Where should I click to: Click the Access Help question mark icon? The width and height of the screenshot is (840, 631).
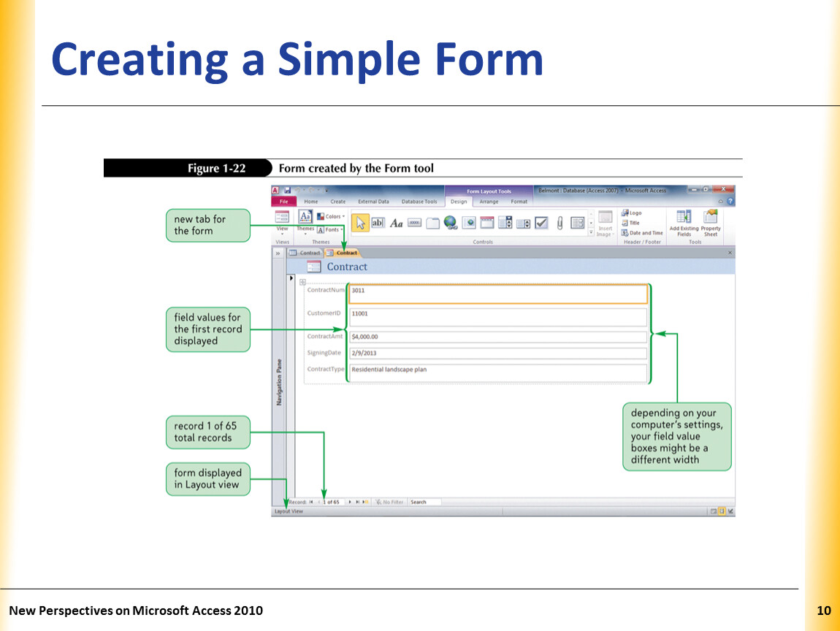730,202
